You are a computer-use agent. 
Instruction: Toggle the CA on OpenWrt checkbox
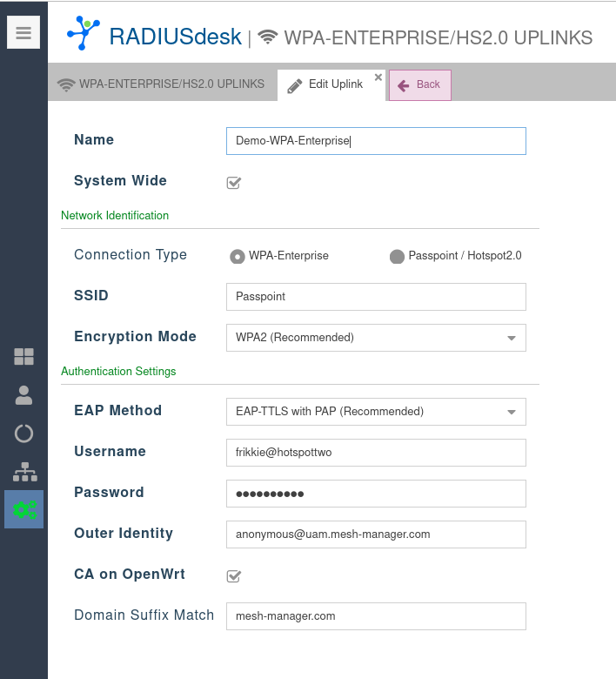[233, 575]
